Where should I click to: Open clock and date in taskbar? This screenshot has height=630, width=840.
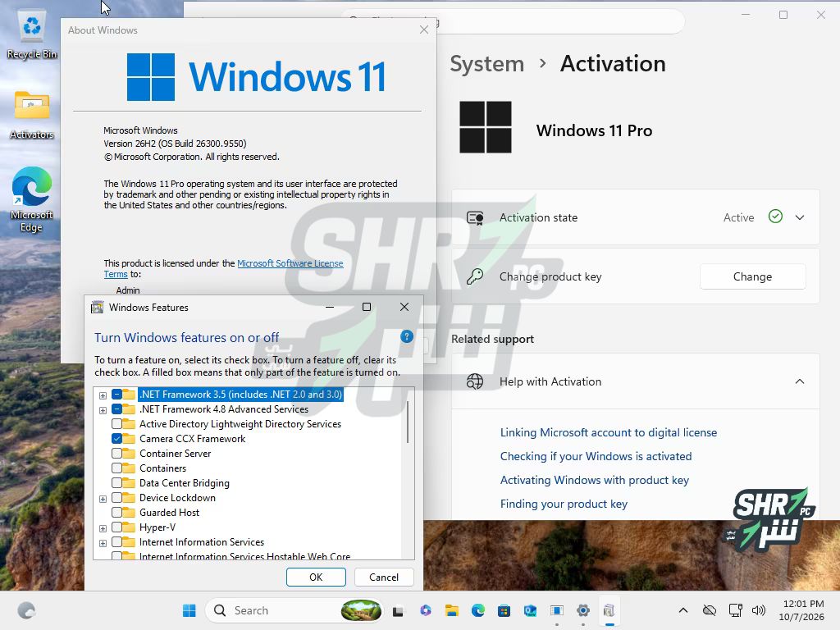[x=801, y=610]
